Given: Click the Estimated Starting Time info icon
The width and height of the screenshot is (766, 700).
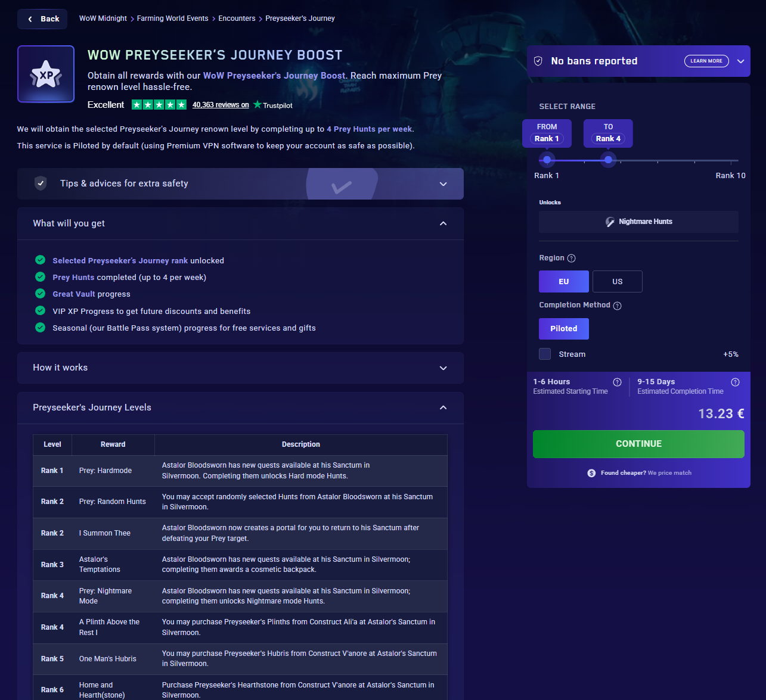Looking at the screenshot, I should coord(617,382).
